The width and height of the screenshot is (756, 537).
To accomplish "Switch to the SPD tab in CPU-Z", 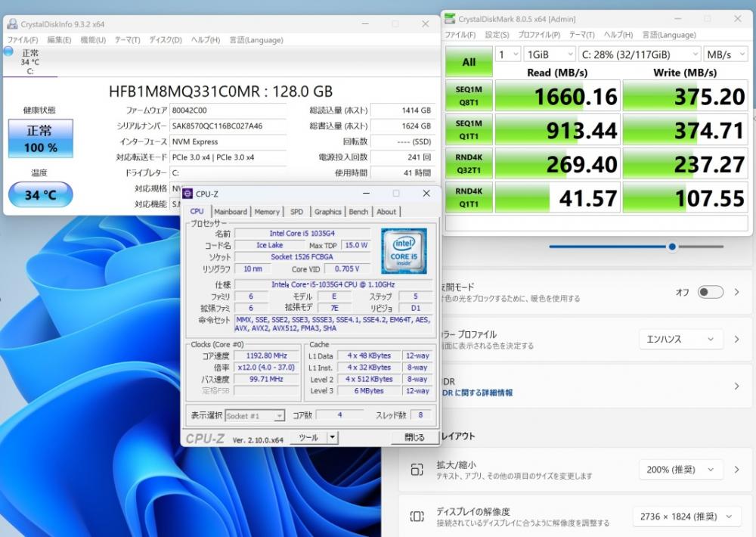I will [x=296, y=211].
